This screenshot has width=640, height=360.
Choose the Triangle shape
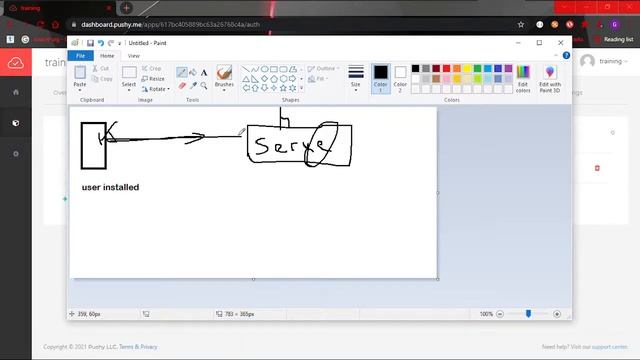coord(246,78)
